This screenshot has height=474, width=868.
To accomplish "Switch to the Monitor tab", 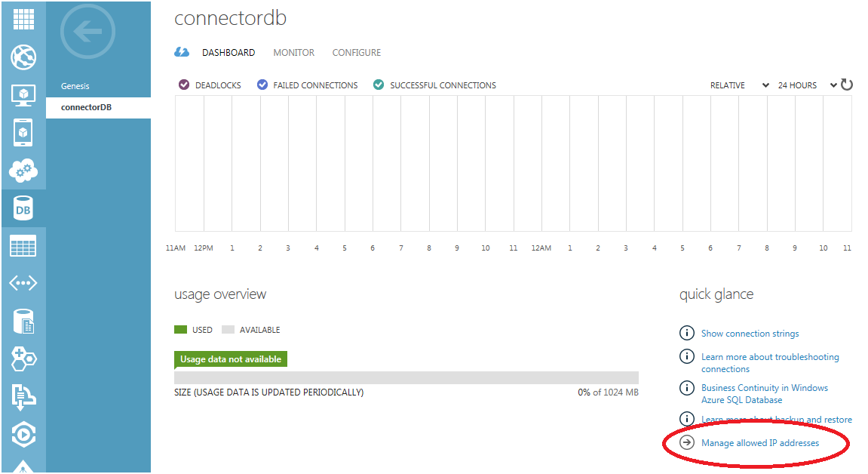I will pos(293,53).
